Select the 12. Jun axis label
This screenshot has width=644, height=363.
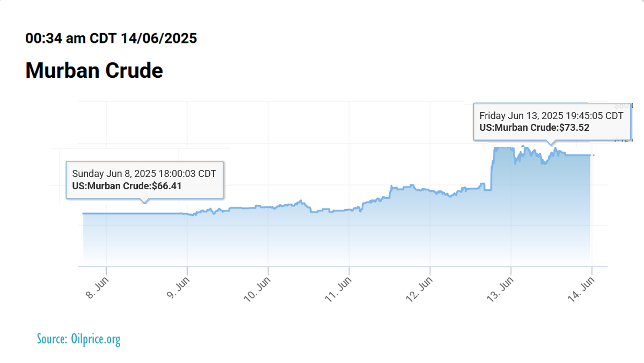click(419, 289)
